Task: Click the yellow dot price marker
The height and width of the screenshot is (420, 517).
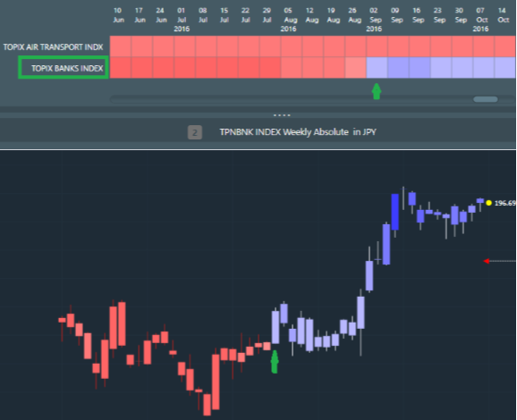Action: (488, 203)
